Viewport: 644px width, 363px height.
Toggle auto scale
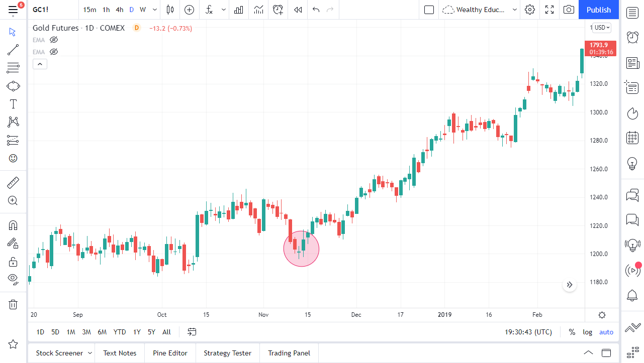[x=606, y=332]
